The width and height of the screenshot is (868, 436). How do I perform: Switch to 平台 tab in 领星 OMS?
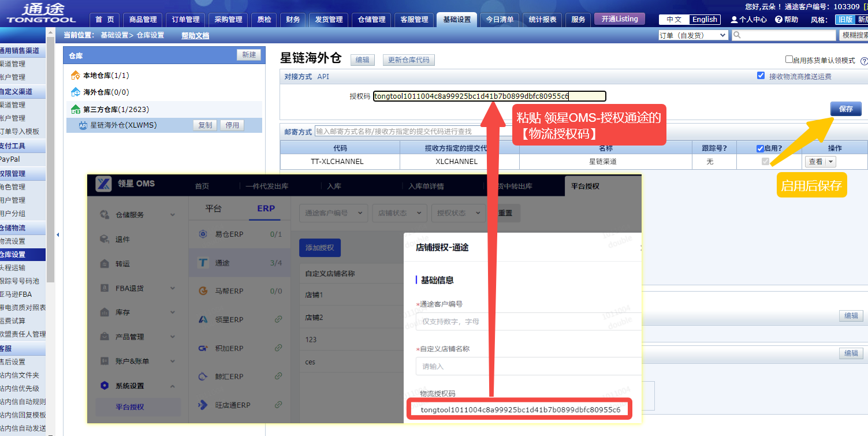pos(213,208)
